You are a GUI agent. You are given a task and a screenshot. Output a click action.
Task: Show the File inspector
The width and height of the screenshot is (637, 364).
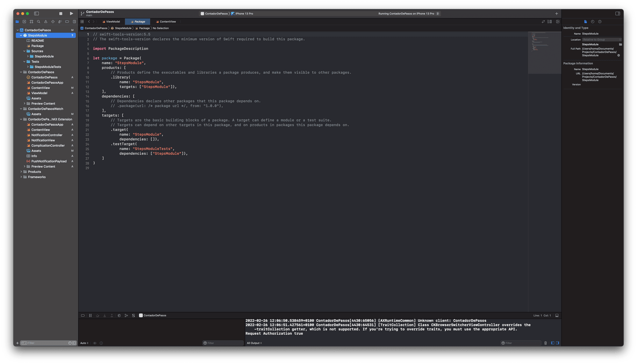coord(585,22)
